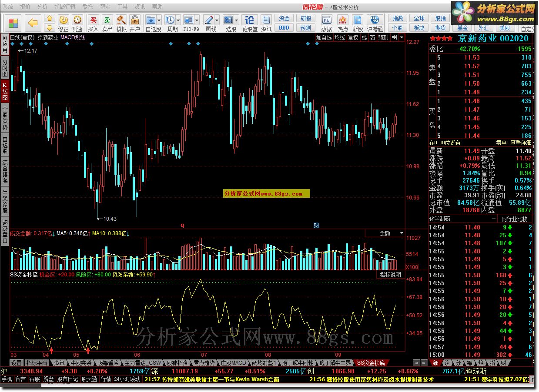Click the down arrow navigation icon
The height and width of the screenshot is (392, 539).
click(50, 27)
